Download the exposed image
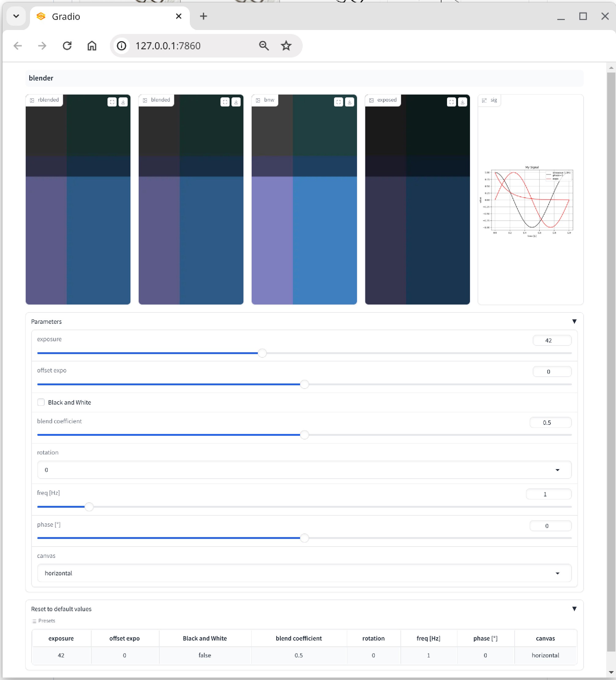 (463, 102)
